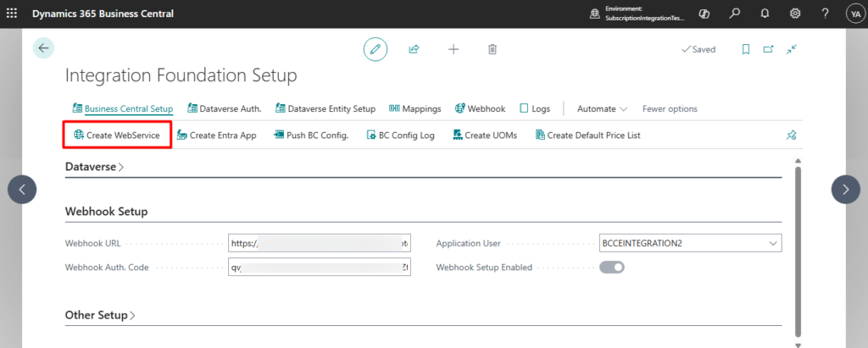This screenshot has width=868, height=348.
Task: Toggle the Webhook Setup Enabled switch
Action: 612,268
